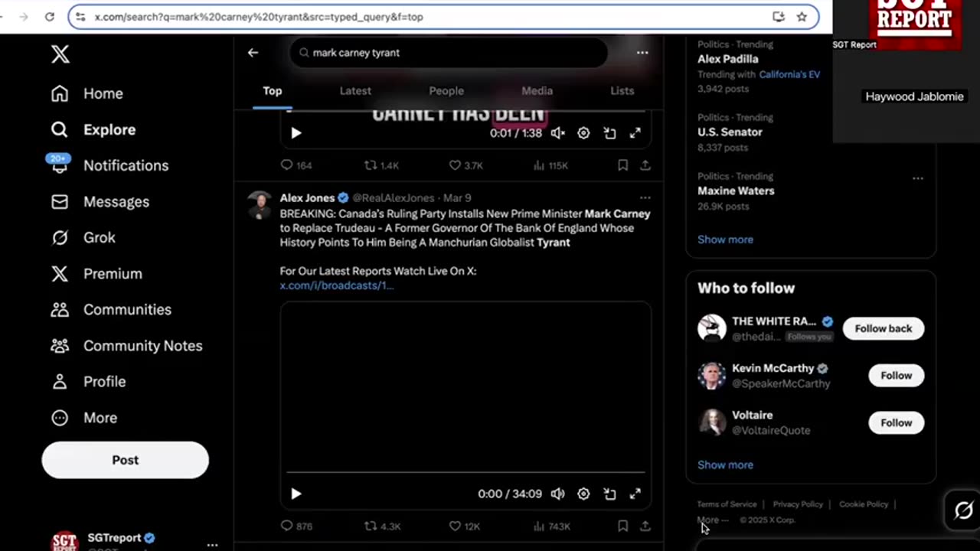The image size is (980, 551).
Task: Bookmark the Alex Jones post
Action: tap(623, 527)
